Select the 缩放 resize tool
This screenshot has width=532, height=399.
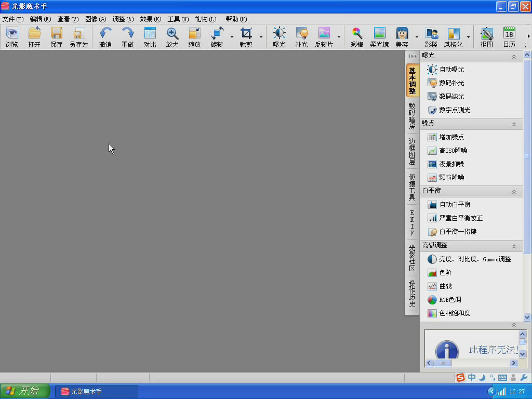point(194,37)
